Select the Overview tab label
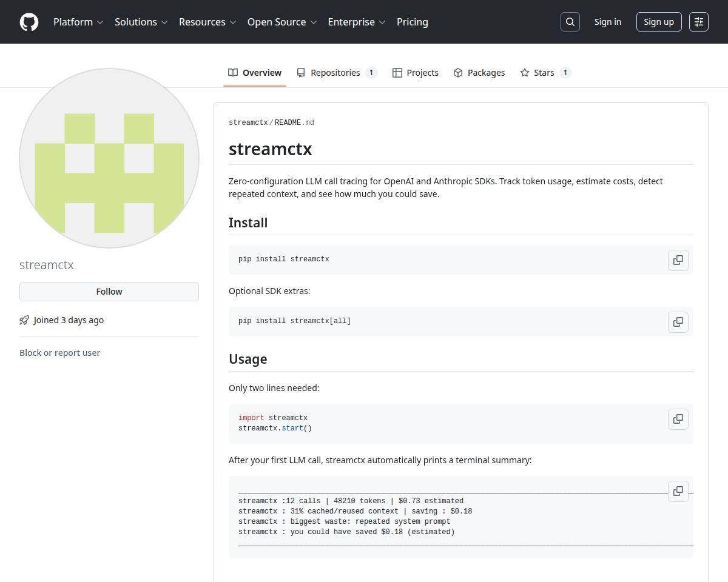This screenshot has height=582, width=728. pos(262,73)
